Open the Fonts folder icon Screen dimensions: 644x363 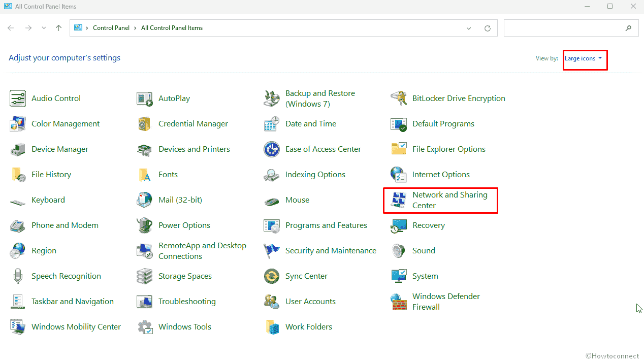click(145, 175)
